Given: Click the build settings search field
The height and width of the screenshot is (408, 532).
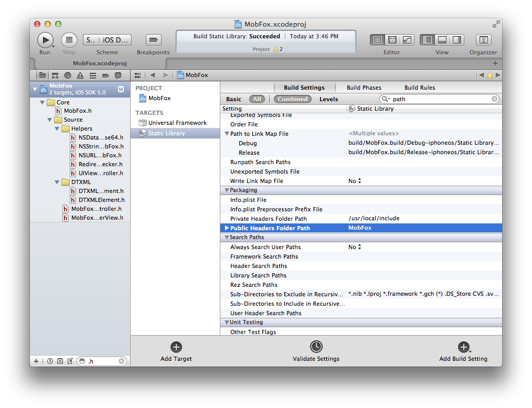Looking at the screenshot, I should pyautogui.click(x=439, y=99).
